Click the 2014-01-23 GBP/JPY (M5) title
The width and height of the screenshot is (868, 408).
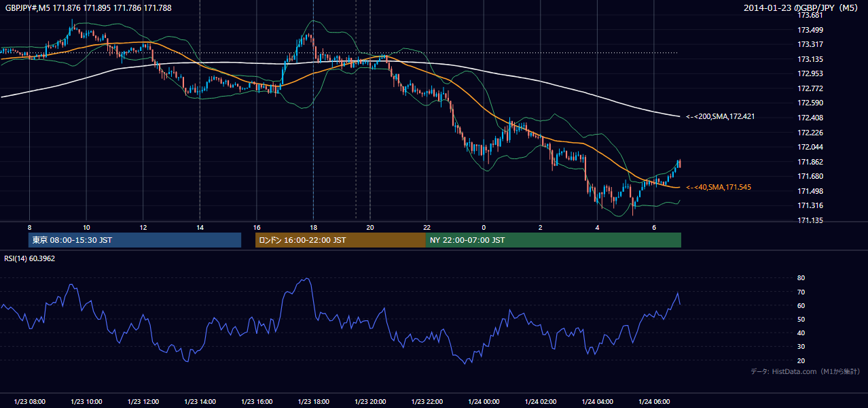(801, 8)
